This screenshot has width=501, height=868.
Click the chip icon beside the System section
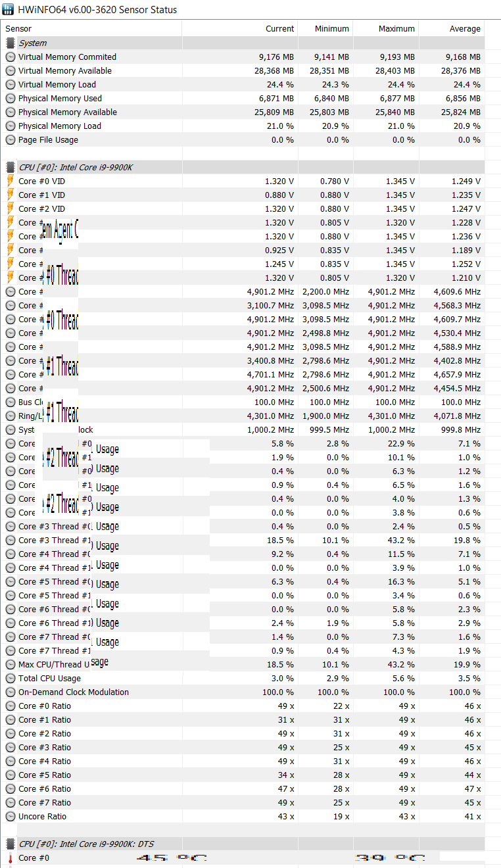pos(11,43)
